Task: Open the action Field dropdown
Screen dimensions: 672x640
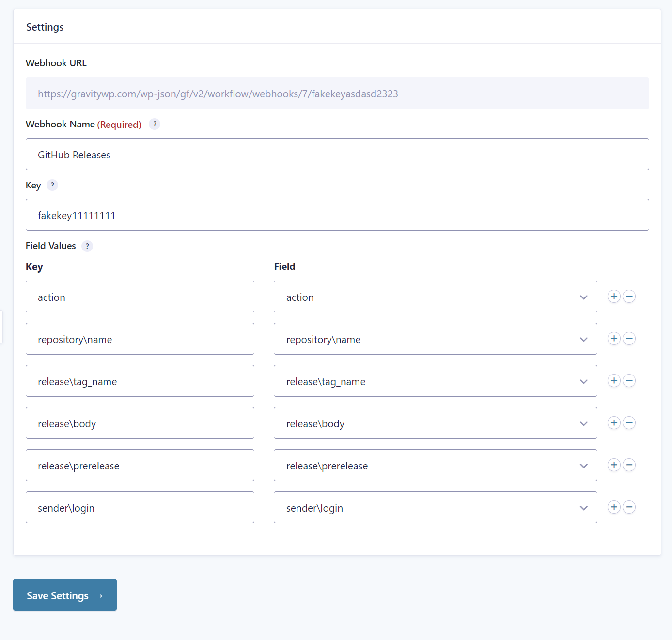Action: [435, 297]
